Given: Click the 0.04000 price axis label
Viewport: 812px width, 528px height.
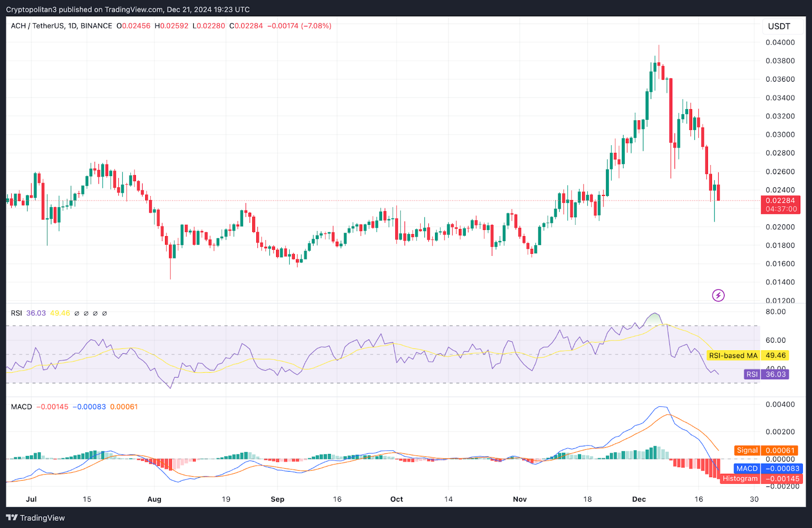Looking at the screenshot, I should coord(780,43).
